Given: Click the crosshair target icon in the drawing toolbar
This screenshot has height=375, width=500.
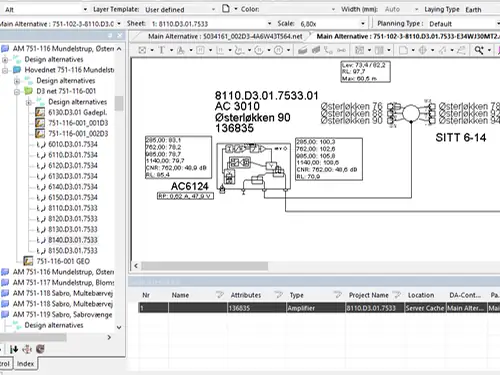Looking at the screenshot, I should [x=423, y=50].
